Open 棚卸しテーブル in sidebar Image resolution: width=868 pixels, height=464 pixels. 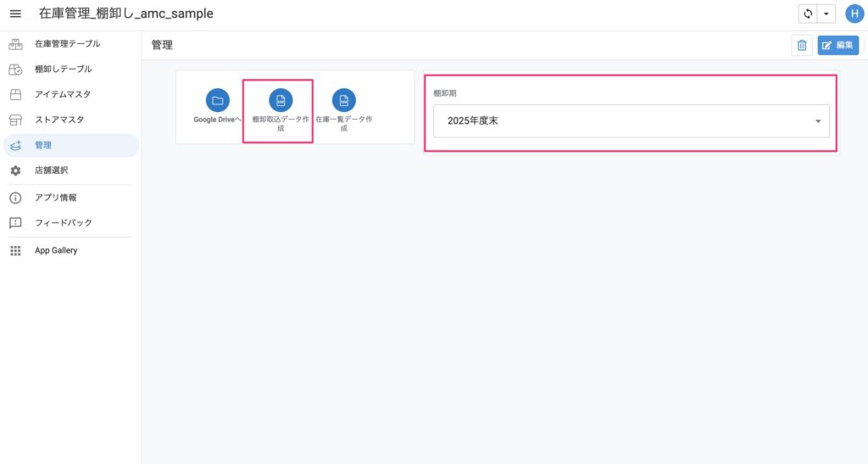point(71,70)
